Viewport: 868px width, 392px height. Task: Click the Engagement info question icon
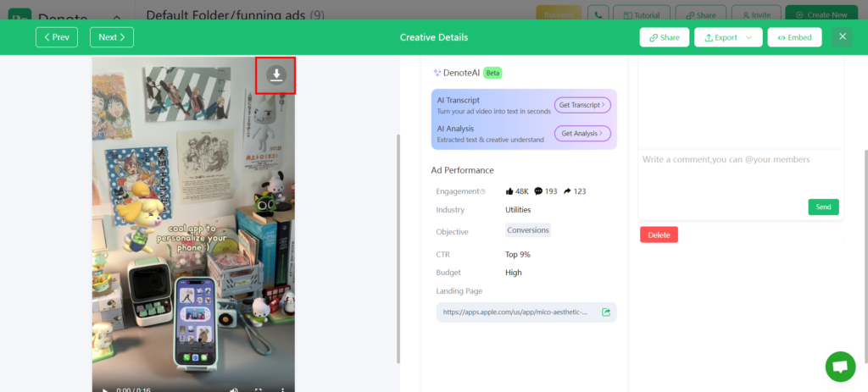pyautogui.click(x=482, y=192)
